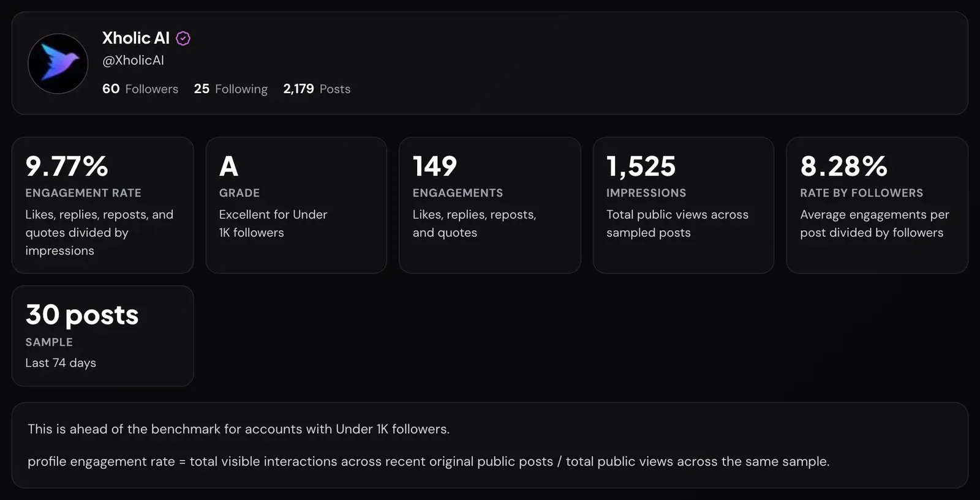Click the profile engagement rate formula text
This screenshot has width=980, height=500.
pyautogui.click(x=428, y=461)
